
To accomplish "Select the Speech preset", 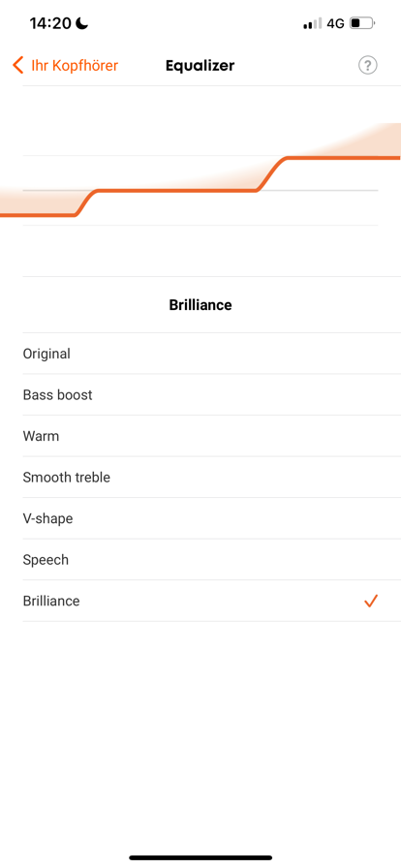I will point(211,560).
